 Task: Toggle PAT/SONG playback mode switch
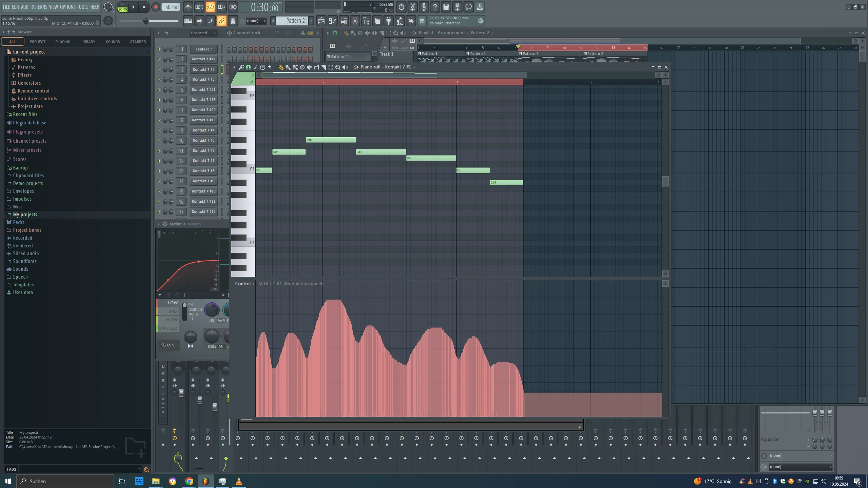point(122,7)
